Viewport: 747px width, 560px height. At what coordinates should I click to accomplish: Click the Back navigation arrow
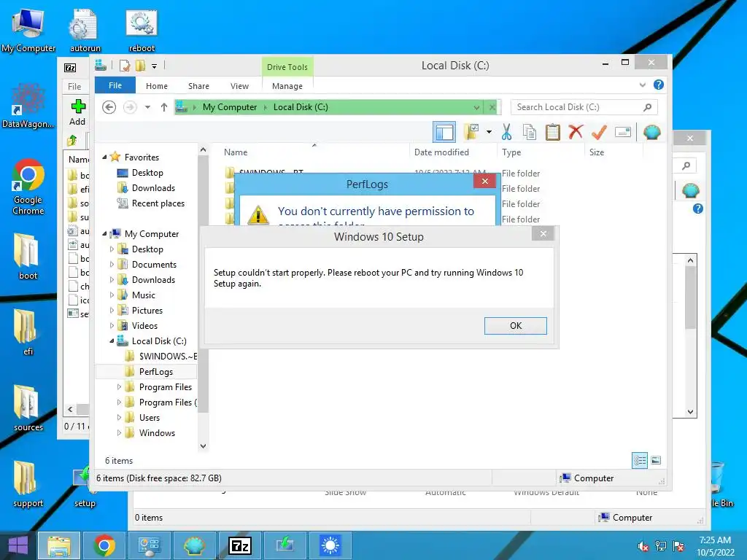click(x=109, y=107)
